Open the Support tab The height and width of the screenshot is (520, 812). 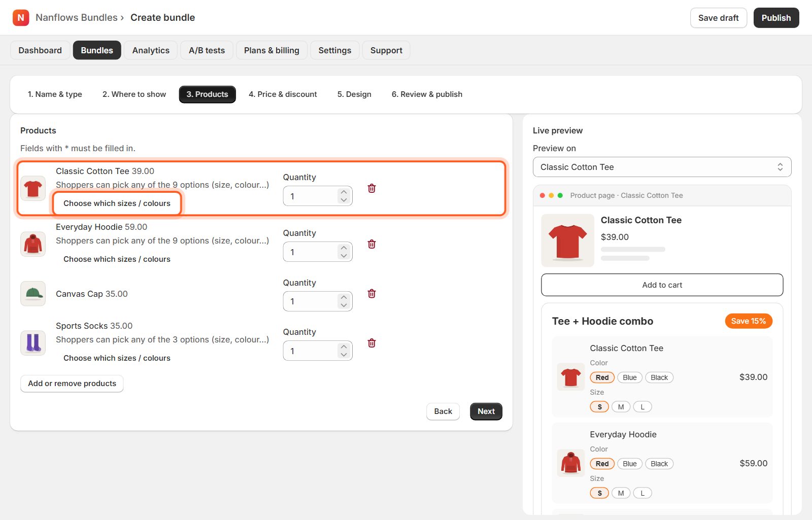click(x=386, y=50)
